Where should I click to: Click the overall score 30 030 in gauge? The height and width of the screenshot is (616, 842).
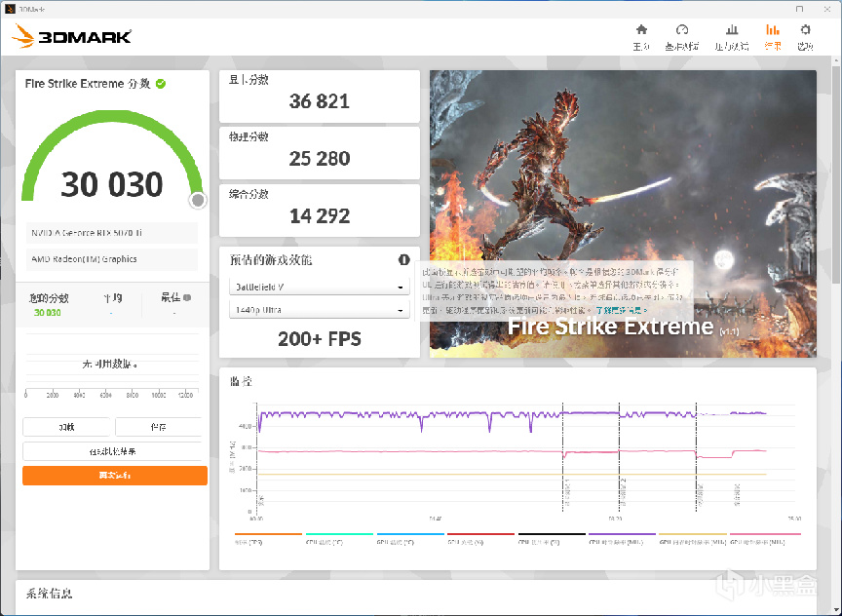(x=112, y=184)
